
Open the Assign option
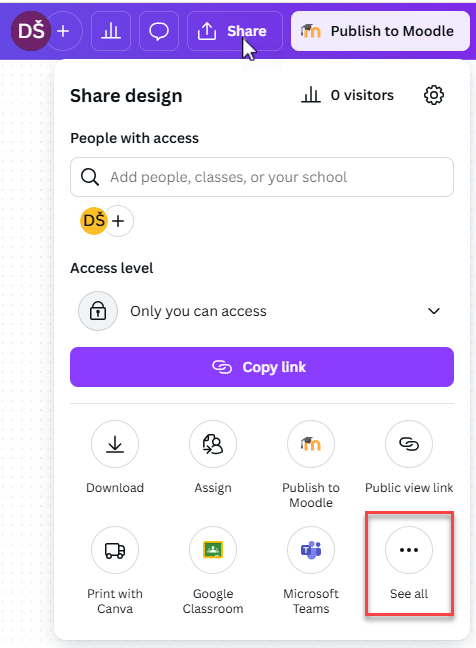[x=213, y=444]
